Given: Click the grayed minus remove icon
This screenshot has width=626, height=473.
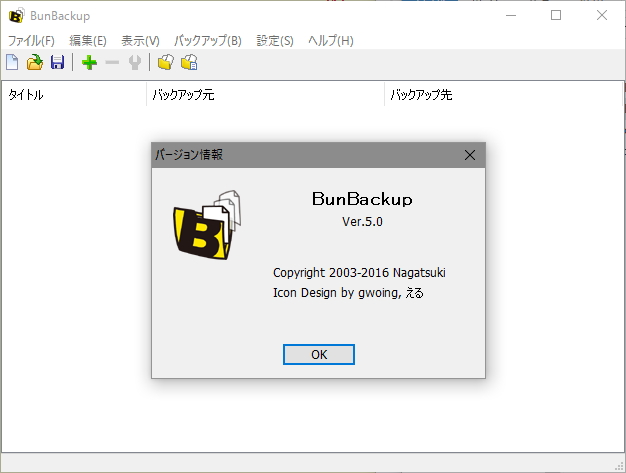Looking at the screenshot, I should pyautogui.click(x=112, y=63).
